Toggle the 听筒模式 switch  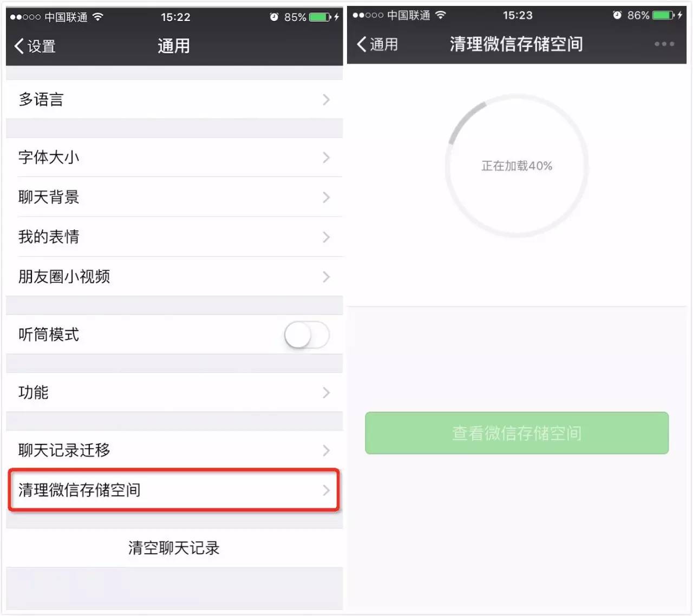tap(306, 335)
